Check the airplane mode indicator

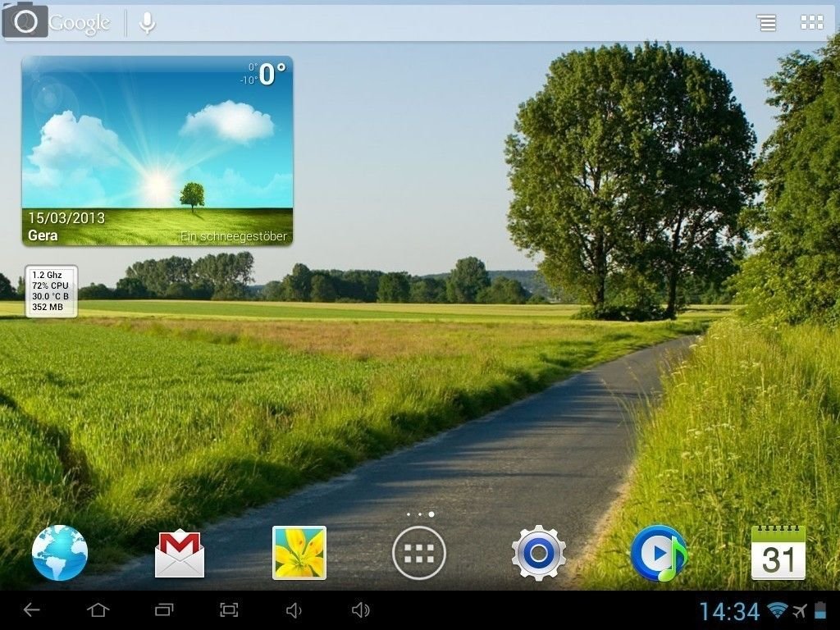point(799,610)
